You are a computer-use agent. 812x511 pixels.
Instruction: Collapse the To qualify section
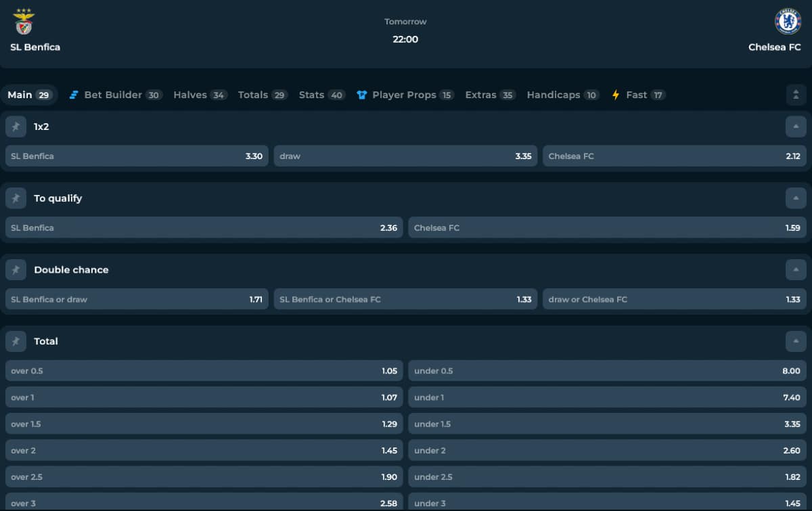click(x=796, y=198)
